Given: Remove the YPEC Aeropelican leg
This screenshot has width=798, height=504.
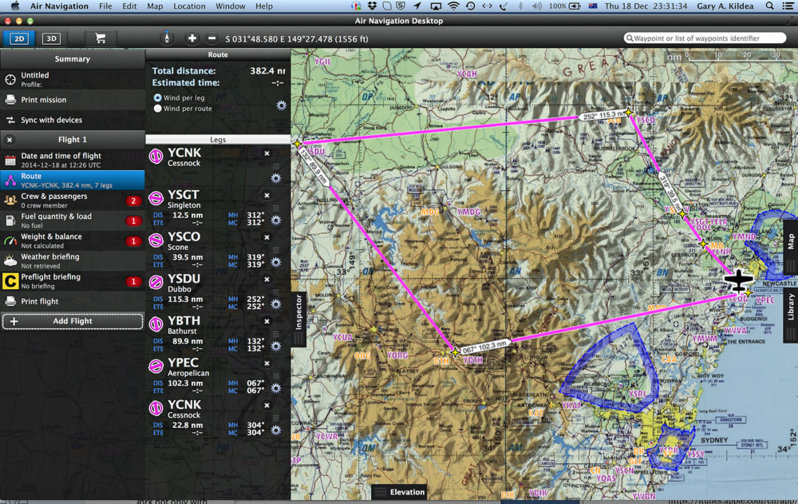Looking at the screenshot, I should (267, 363).
